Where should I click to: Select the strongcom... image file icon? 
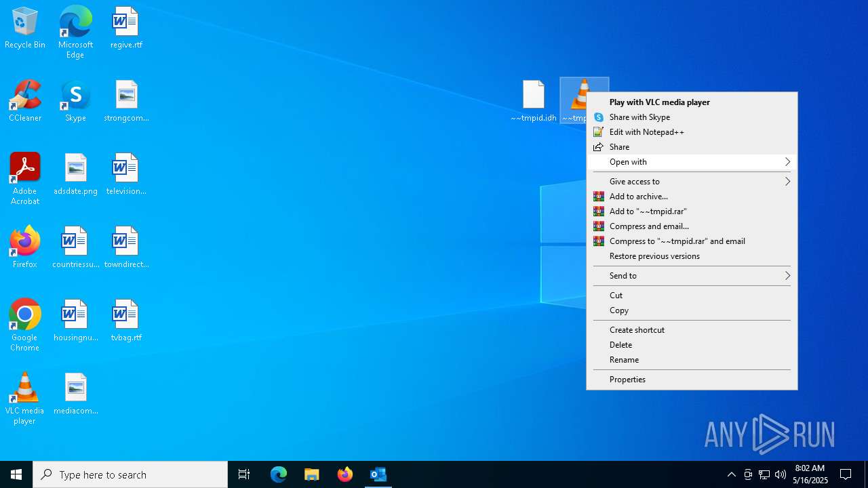(x=126, y=102)
